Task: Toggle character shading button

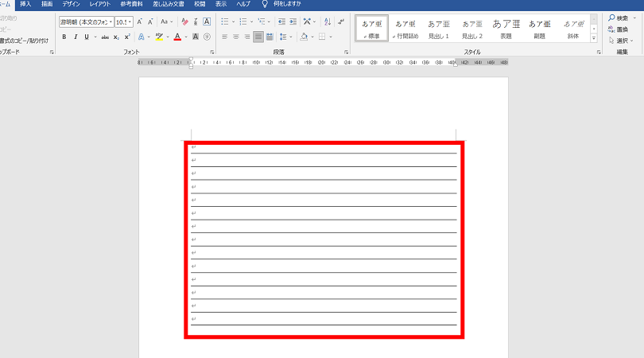Action: (196, 37)
